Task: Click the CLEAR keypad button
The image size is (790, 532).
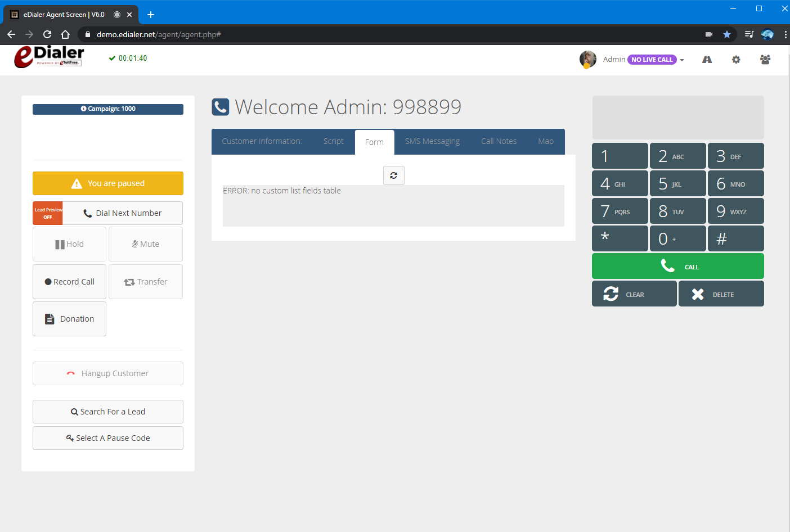Action: point(634,294)
